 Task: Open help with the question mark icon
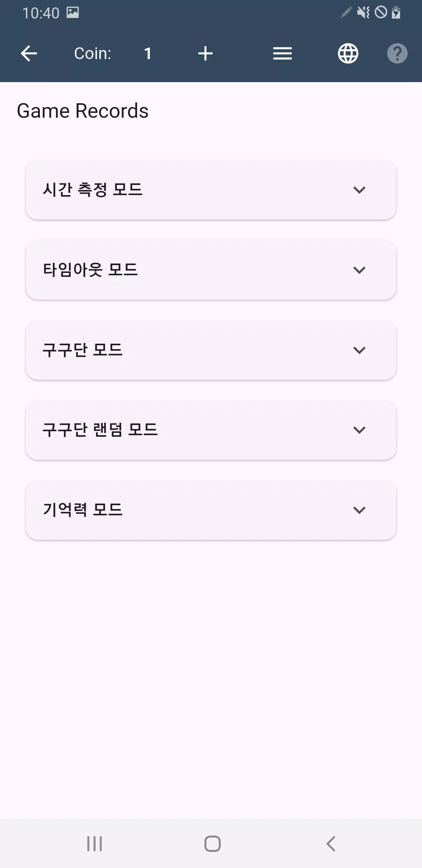pos(397,54)
